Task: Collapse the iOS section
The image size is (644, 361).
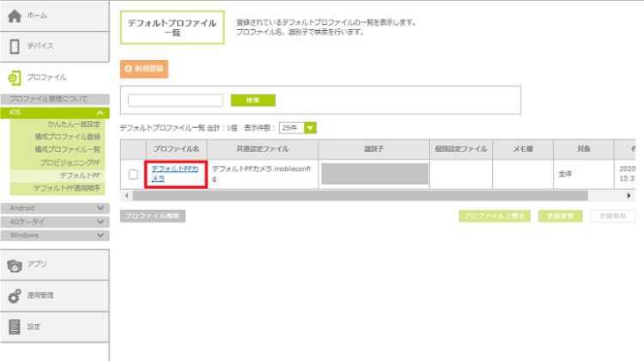Action: pyautogui.click(x=101, y=113)
